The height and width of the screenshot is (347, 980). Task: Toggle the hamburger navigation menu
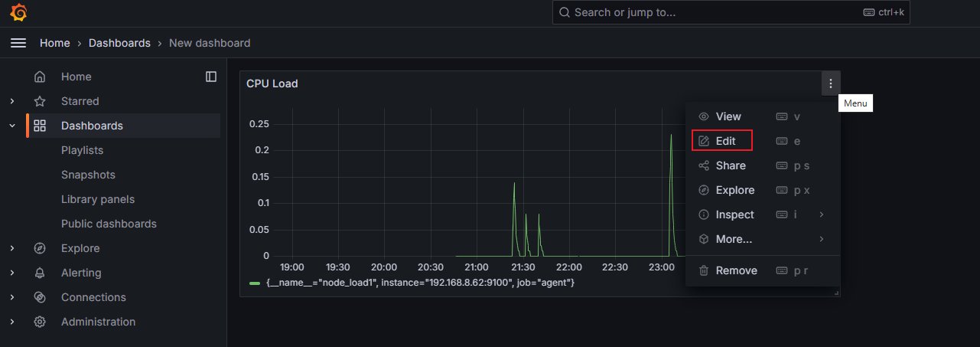tap(18, 43)
